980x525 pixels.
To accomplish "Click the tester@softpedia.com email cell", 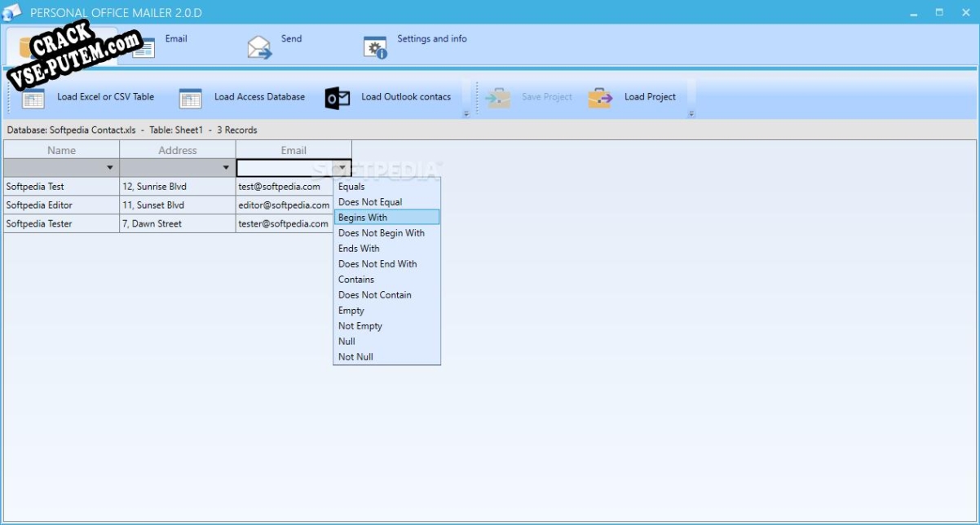I will click(285, 223).
